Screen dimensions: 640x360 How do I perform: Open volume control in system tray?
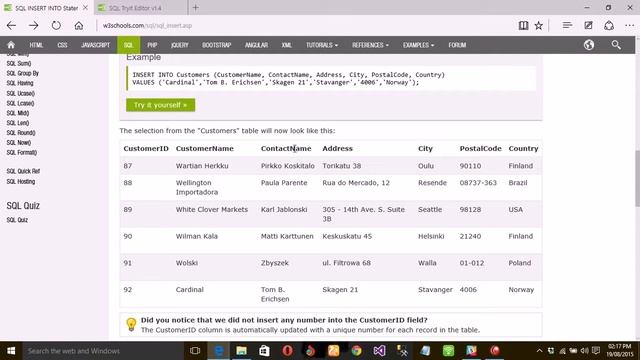pyautogui.click(x=584, y=351)
